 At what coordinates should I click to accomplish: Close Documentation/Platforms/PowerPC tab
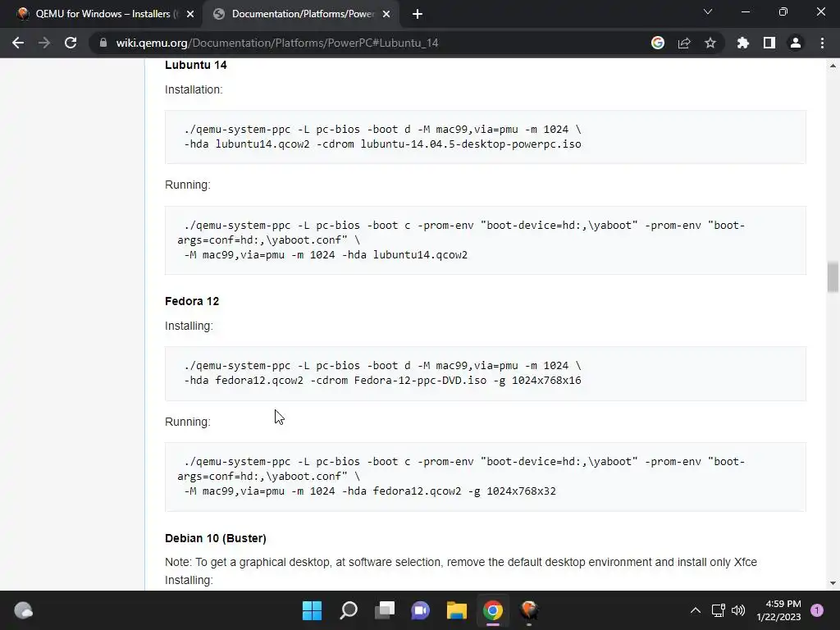click(386, 15)
